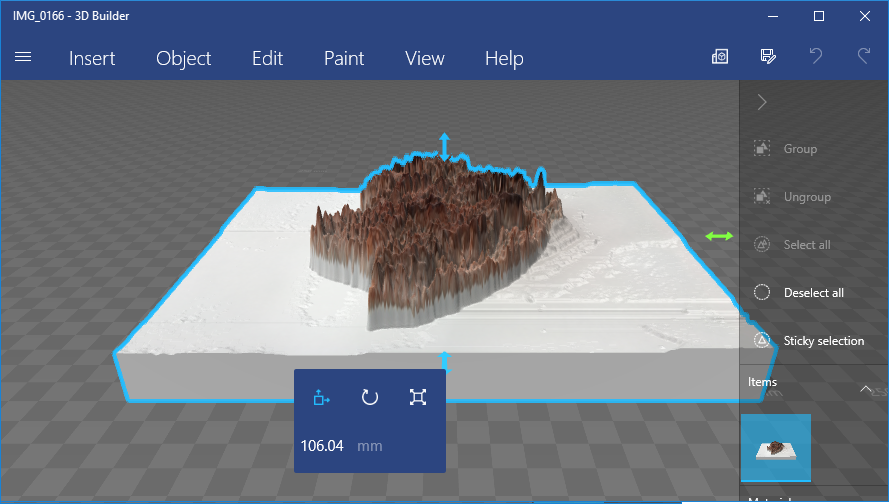Click the 106.04 mm value field
The image size is (889, 504).
coord(323,446)
